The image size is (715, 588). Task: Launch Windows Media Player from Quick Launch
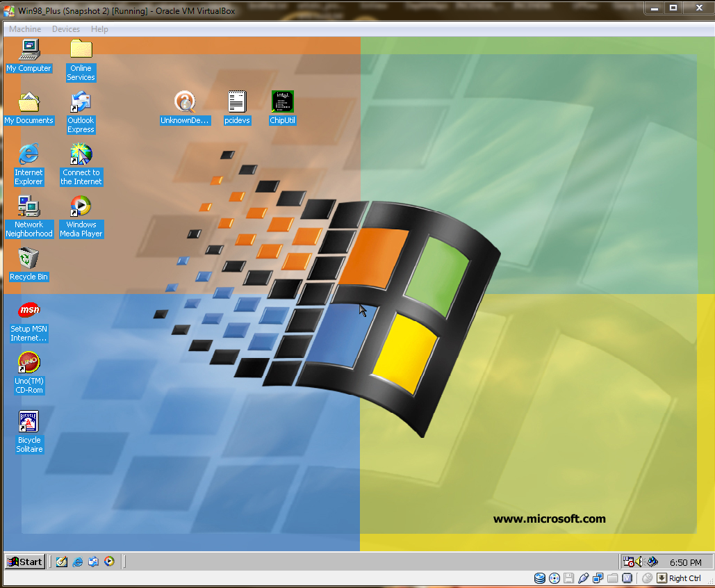point(110,562)
